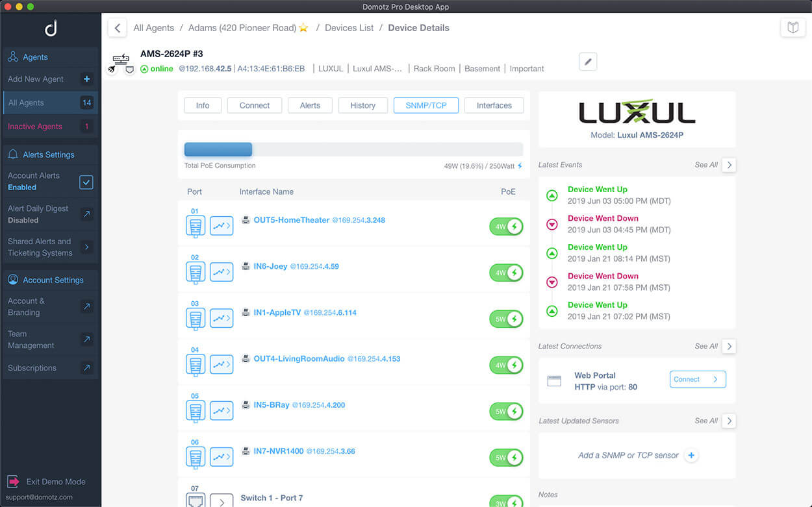Expand the Latest Events See All chevron
This screenshot has width=812, height=507.
(728, 165)
